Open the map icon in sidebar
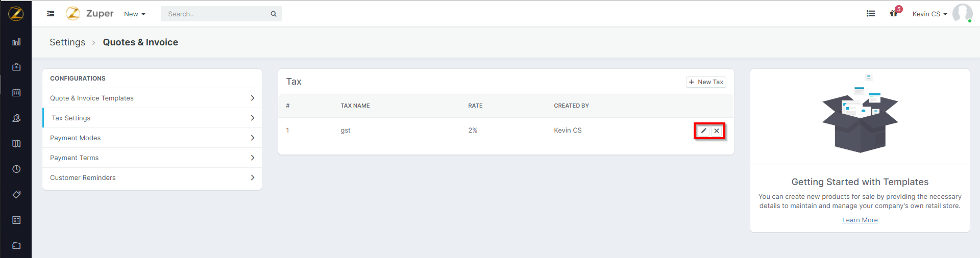This screenshot has height=258, width=980. click(x=16, y=144)
